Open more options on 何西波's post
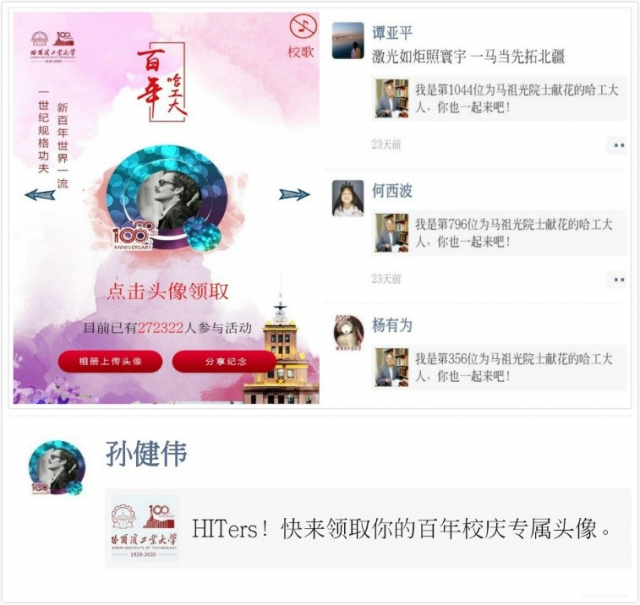 point(618,280)
